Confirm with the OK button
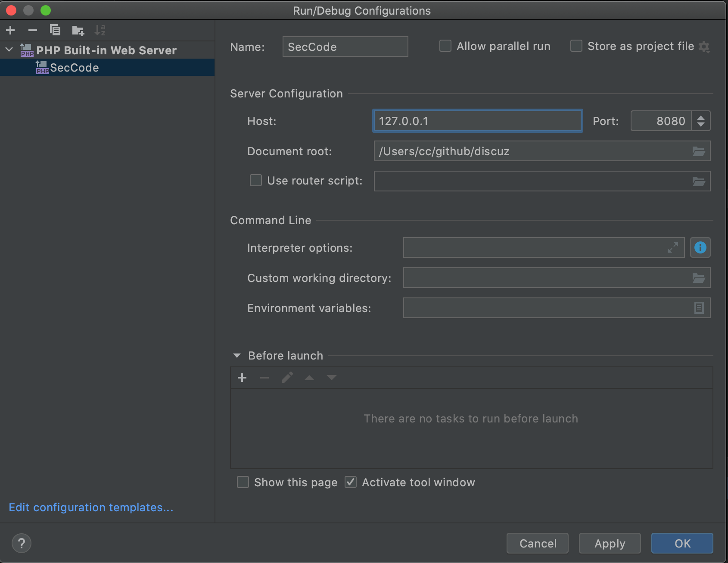The image size is (728, 563). [682, 543]
